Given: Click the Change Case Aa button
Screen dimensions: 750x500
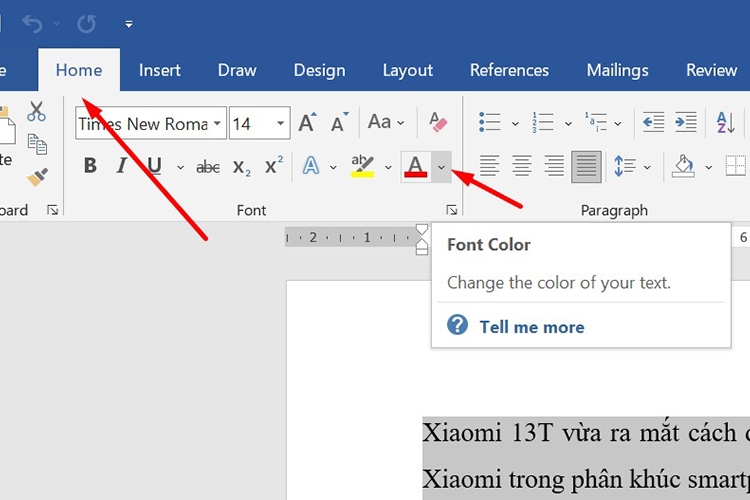Looking at the screenshot, I should click(x=379, y=122).
